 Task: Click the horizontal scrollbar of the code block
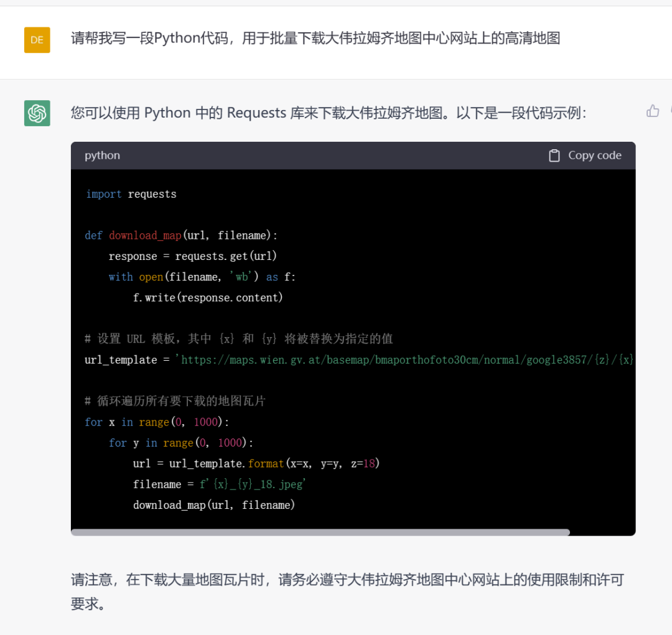point(320,532)
